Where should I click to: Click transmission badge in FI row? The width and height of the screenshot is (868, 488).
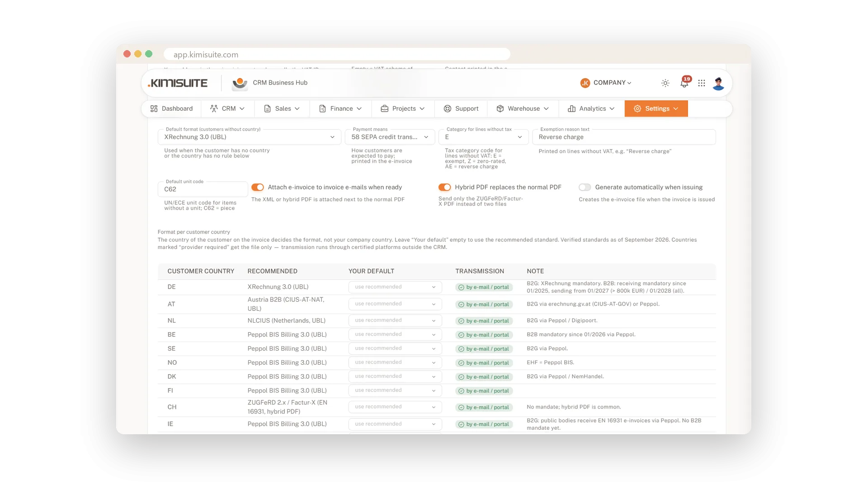click(x=484, y=391)
